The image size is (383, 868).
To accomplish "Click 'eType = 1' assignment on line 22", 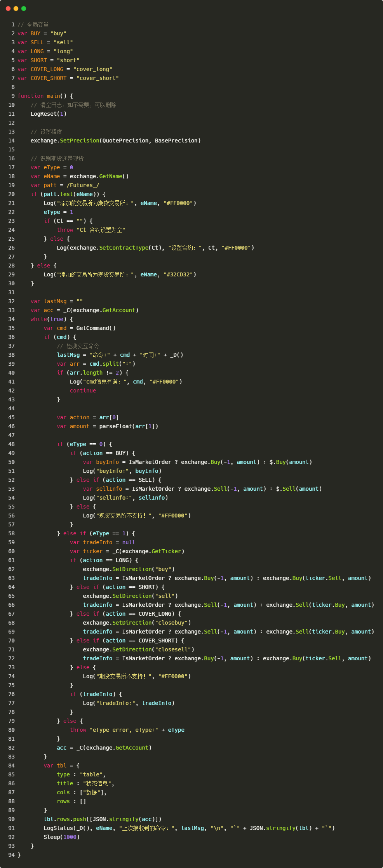I will tap(58, 212).
